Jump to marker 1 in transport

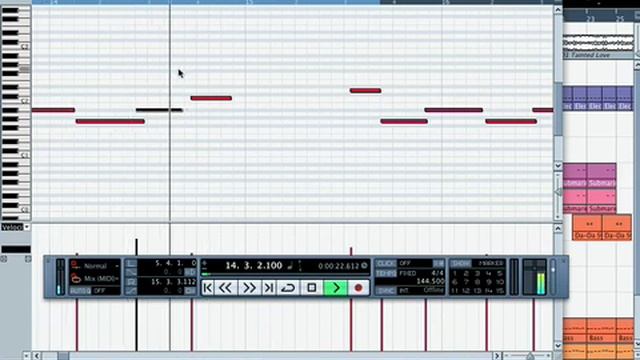point(455,273)
